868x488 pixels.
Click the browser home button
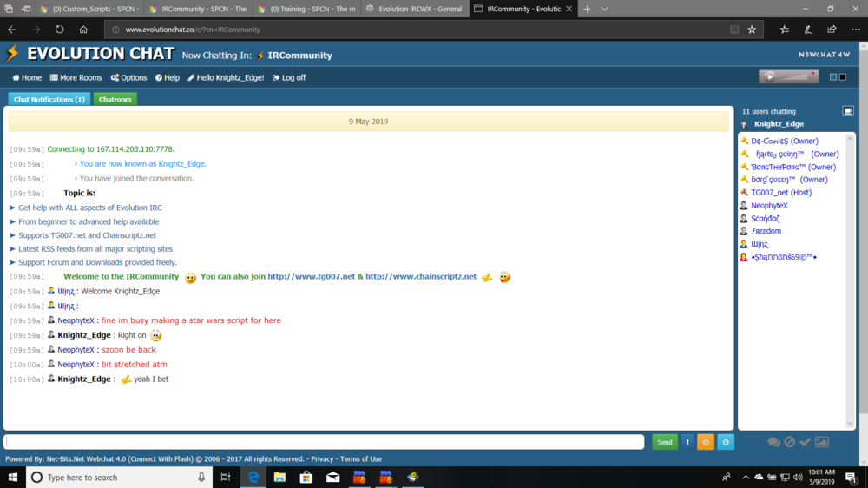83,30
